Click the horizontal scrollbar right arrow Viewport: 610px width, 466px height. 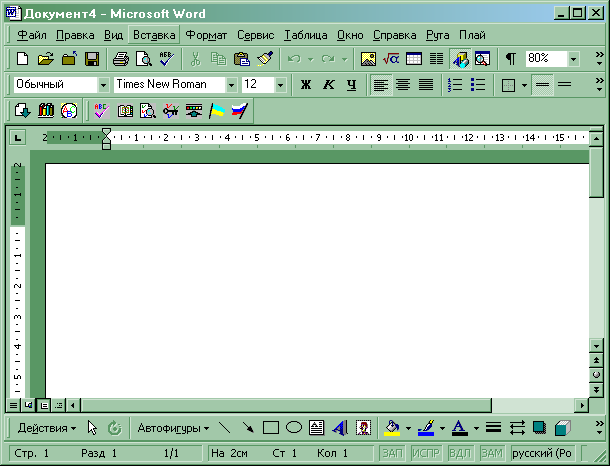tap(582, 405)
